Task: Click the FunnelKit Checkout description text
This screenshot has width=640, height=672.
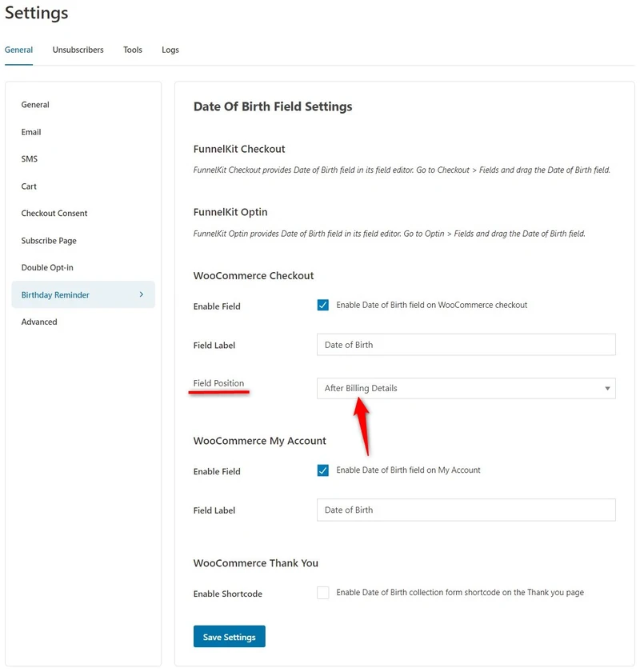Action: [402, 170]
